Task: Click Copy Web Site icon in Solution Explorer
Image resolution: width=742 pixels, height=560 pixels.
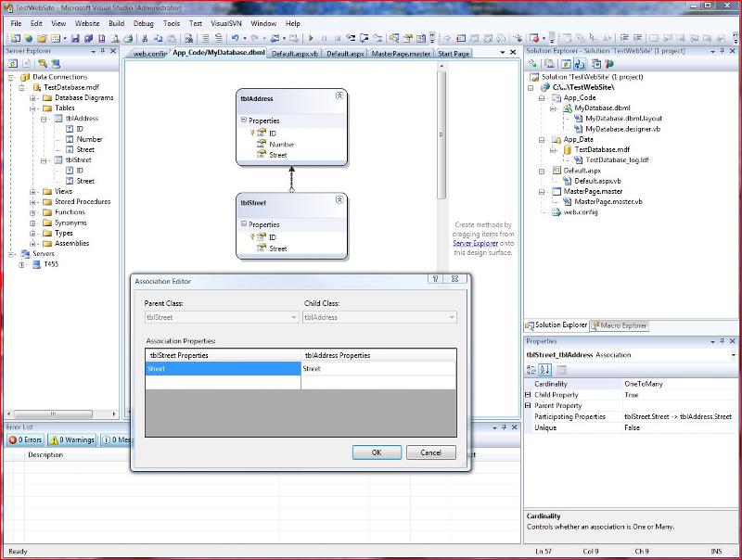Action: pyautogui.click(x=596, y=63)
